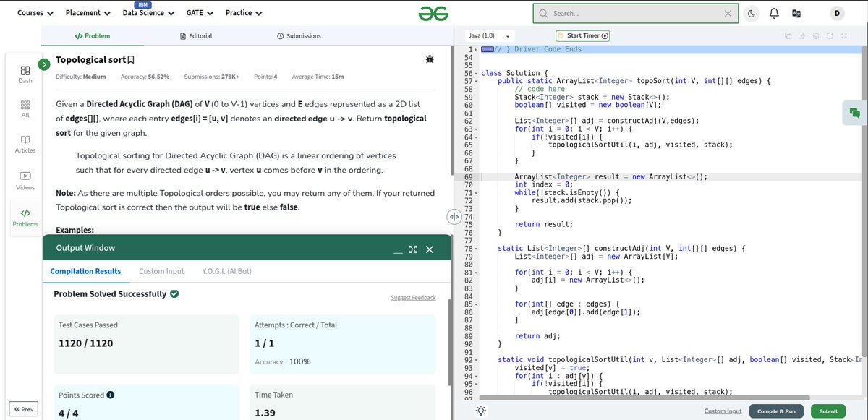Image resolution: width=868 pixels, height=420 pixels.
Task: Close the Output Window
Action: [429, 249]
